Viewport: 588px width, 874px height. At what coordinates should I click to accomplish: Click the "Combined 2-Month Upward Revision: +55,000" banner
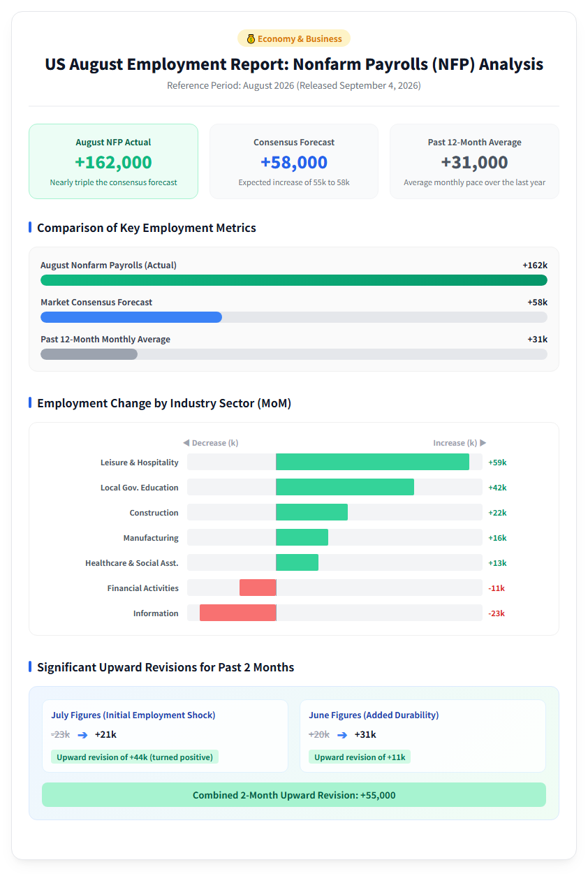pyautogui.click(x=294, y=795)
